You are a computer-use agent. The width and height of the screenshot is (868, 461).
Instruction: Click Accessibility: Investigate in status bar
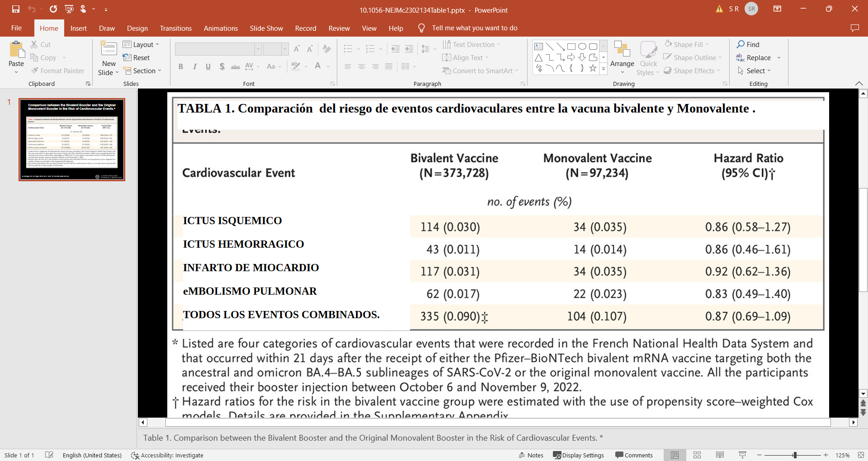[167, 455]
